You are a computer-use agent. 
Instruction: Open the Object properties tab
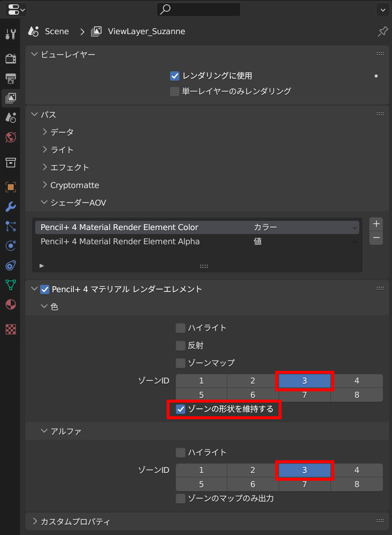tap(11, 187)
